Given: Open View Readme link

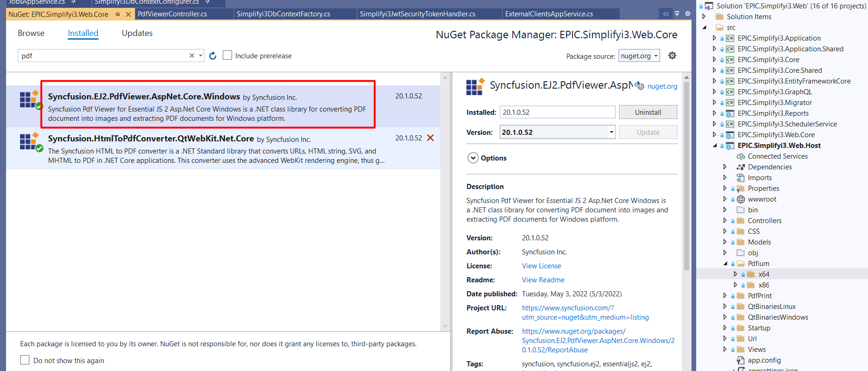Looking at the screenshot, I should pos(543,280).
